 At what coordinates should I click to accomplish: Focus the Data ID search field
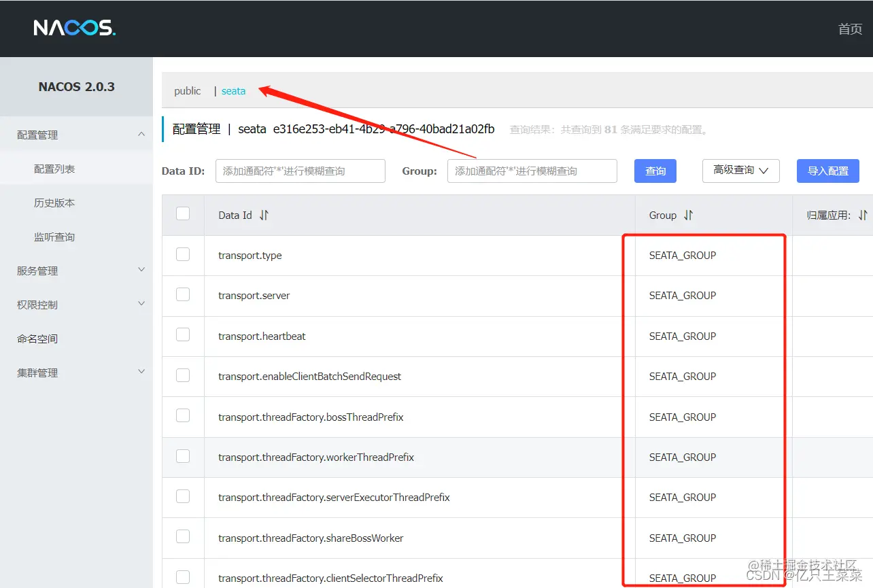[301, 171]
